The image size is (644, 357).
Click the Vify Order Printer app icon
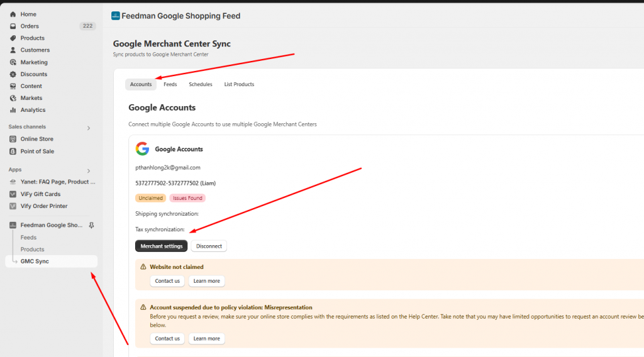tap(13, 206)
